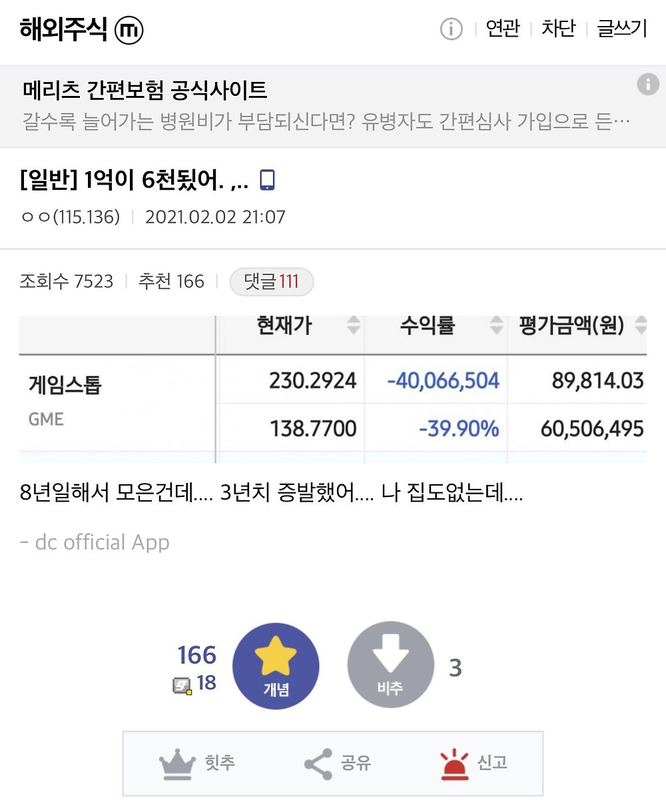Sort by 현재가 column arrows
This screenshot has width=666, height=812.
pos(354,326)
